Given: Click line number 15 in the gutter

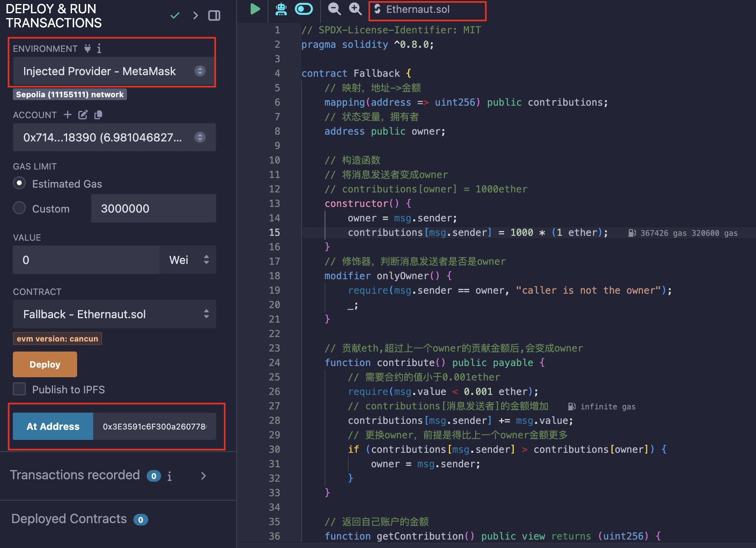Looking at the screenshot, I should coord(274,232).
